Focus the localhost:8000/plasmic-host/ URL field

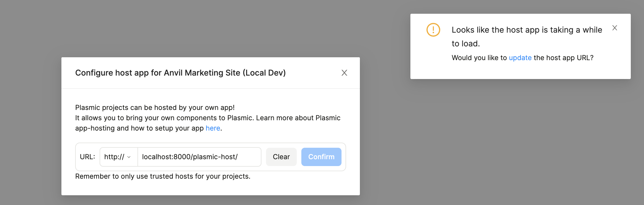(199, 157)
